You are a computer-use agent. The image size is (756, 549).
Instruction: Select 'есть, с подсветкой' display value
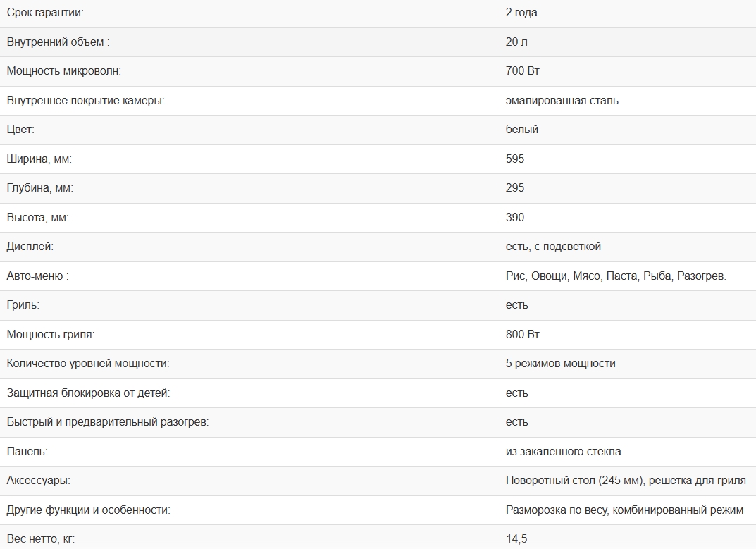point(553,247)
